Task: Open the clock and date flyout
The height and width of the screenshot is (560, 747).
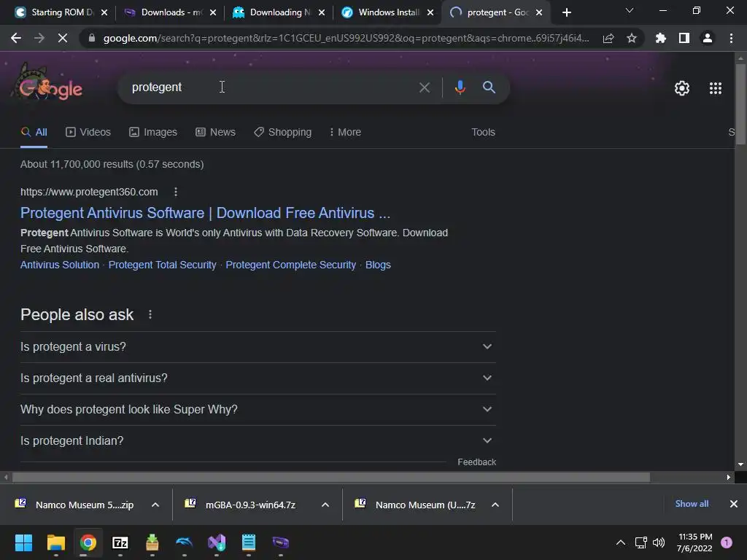Action: tap(694, 542)
